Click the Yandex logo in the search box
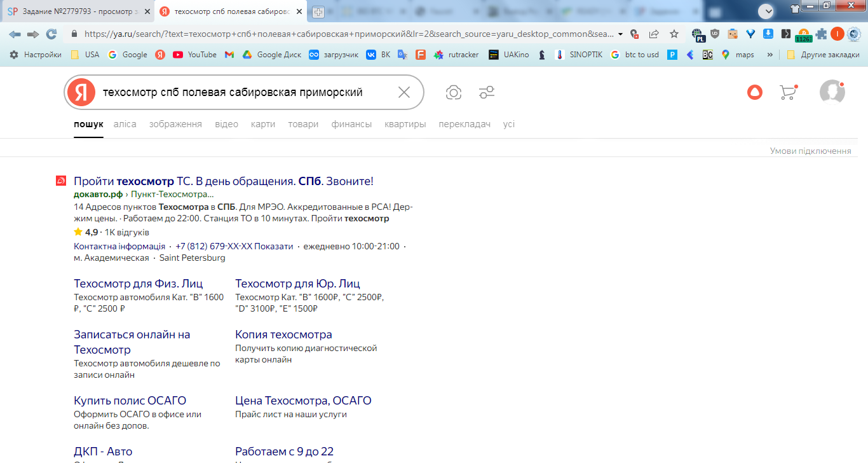868x463 pixels. [81, 92]
